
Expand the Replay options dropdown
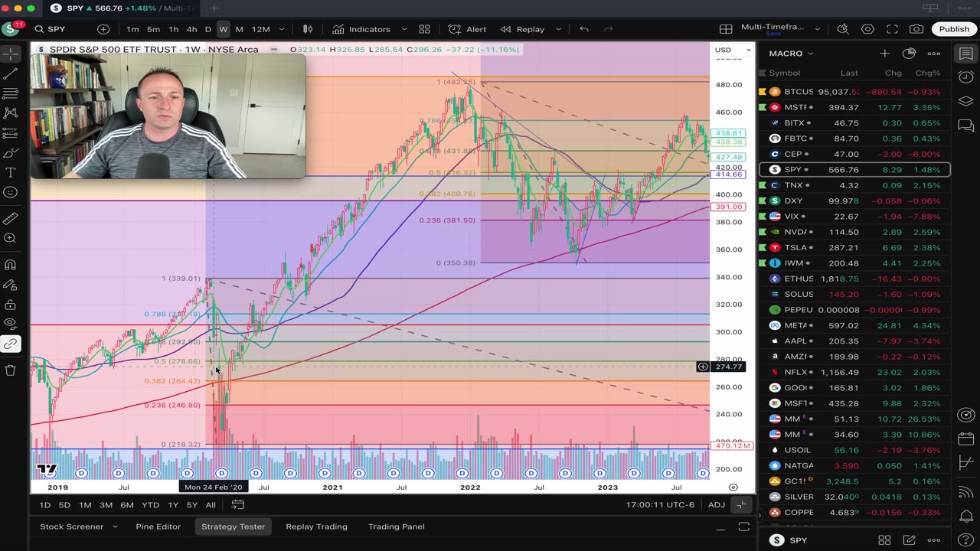[557, 29]
